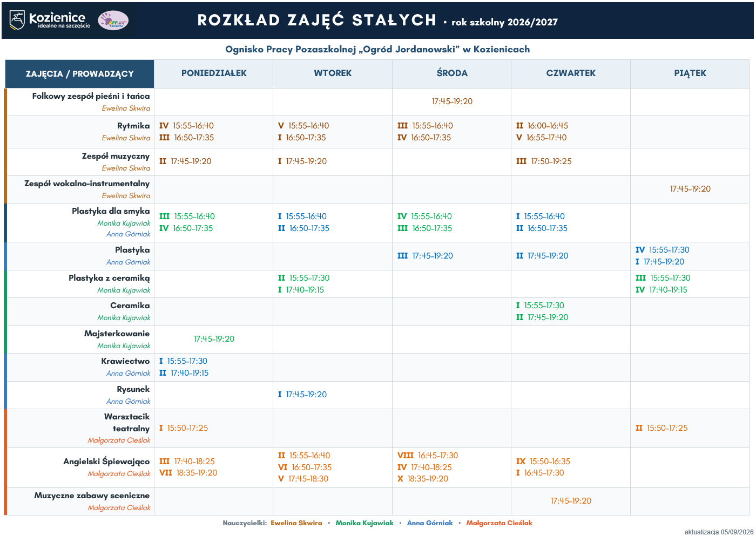Click the Rytmika class name

[133, 126]
